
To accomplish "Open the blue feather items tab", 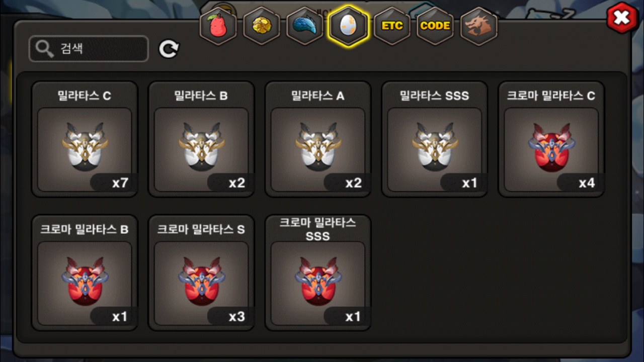I will coord(305,26).
